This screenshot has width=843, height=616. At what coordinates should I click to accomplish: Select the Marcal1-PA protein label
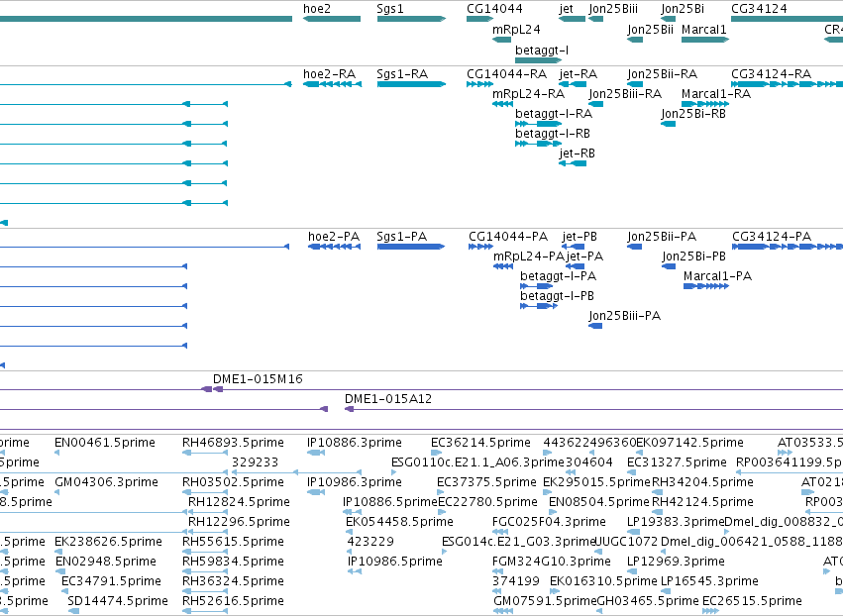point(718,276)
